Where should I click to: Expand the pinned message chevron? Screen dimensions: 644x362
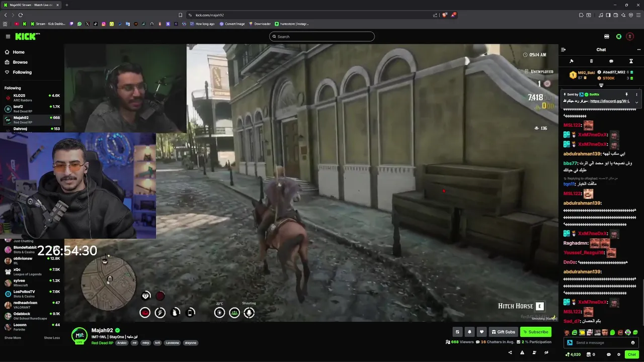tap(636, 102)
